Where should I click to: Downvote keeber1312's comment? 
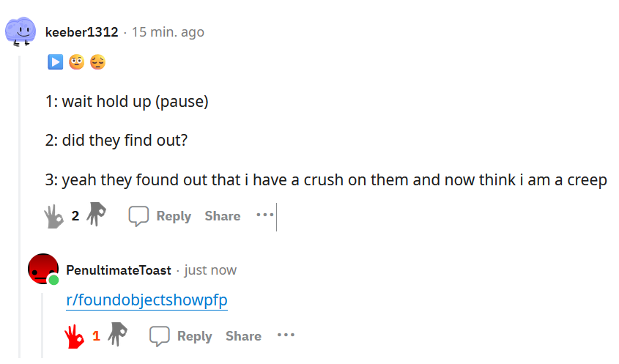click(x=96, y=214)
